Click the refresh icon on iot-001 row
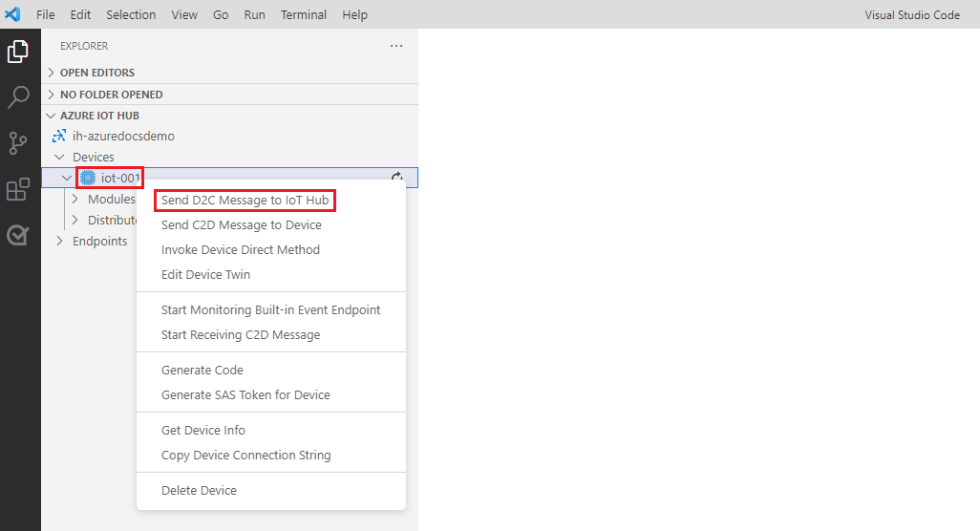The image size is (980, 531). click(x=397, y=178)
